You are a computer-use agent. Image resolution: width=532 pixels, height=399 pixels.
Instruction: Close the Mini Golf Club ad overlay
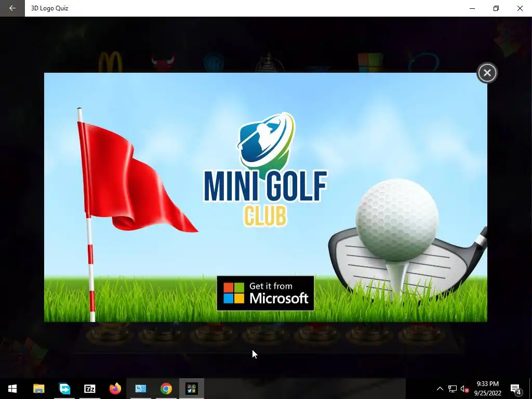click(487, 73)
